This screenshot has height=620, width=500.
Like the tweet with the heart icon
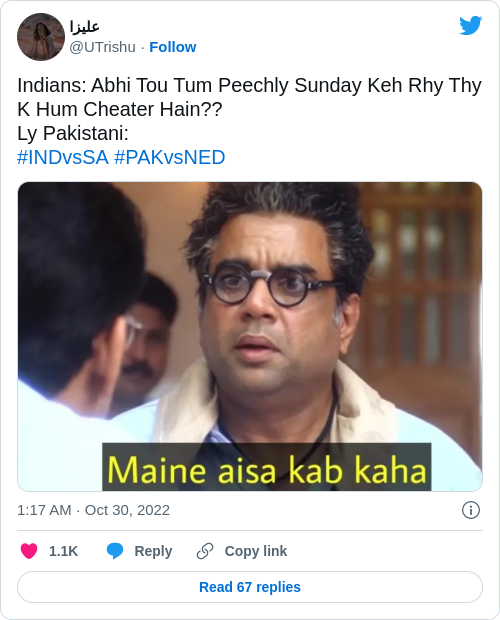pyautogui.click(x=29, y=551)
